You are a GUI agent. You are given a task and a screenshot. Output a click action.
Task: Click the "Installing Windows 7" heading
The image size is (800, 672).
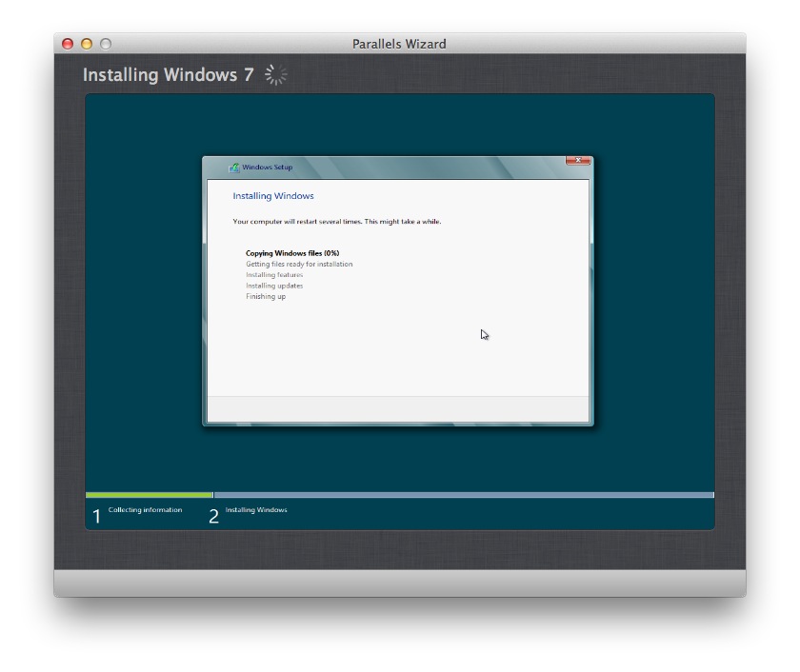click(x=169, y=75)
